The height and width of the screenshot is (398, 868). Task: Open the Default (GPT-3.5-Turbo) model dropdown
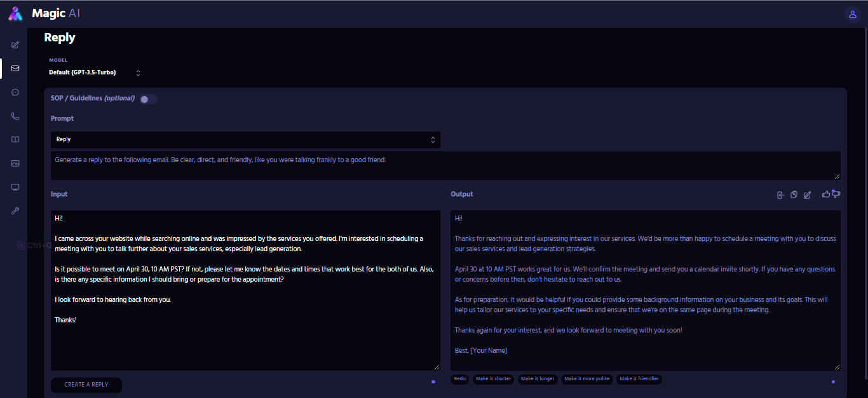point(94,72)
